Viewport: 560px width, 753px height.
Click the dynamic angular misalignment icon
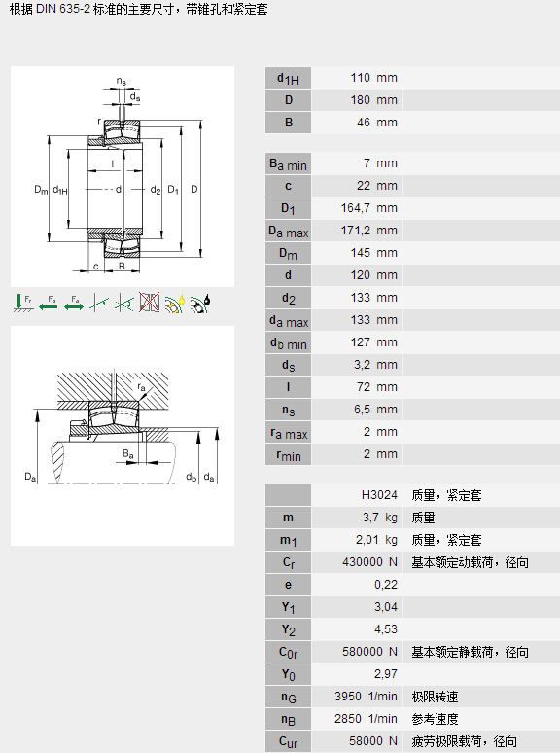[x=124, y=303]
